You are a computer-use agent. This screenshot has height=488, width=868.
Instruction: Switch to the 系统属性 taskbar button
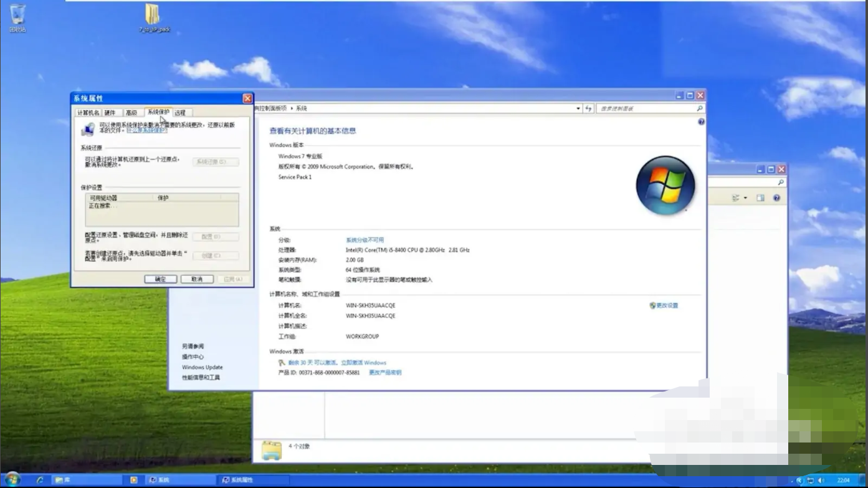pos(254,480)
